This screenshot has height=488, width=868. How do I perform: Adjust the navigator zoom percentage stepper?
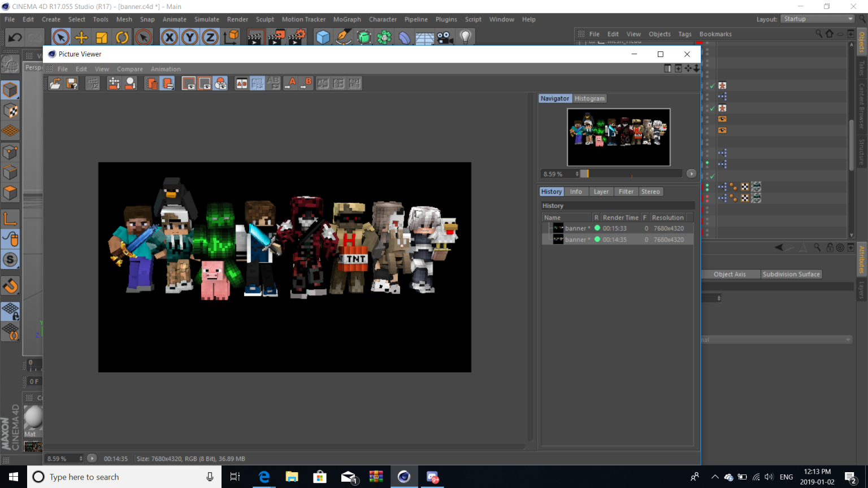577,174
